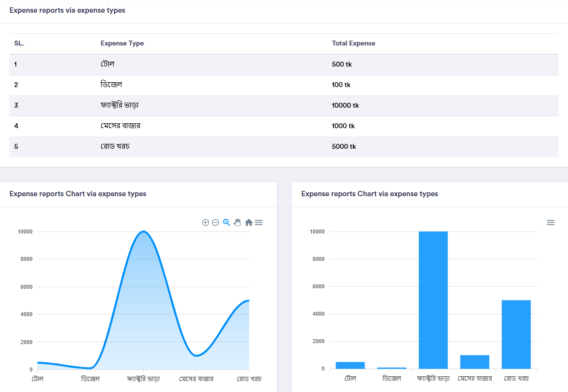Click the zoom in plus icon on line chart
This screenshot has height=392, width=568.
click(x=205, y=223)
